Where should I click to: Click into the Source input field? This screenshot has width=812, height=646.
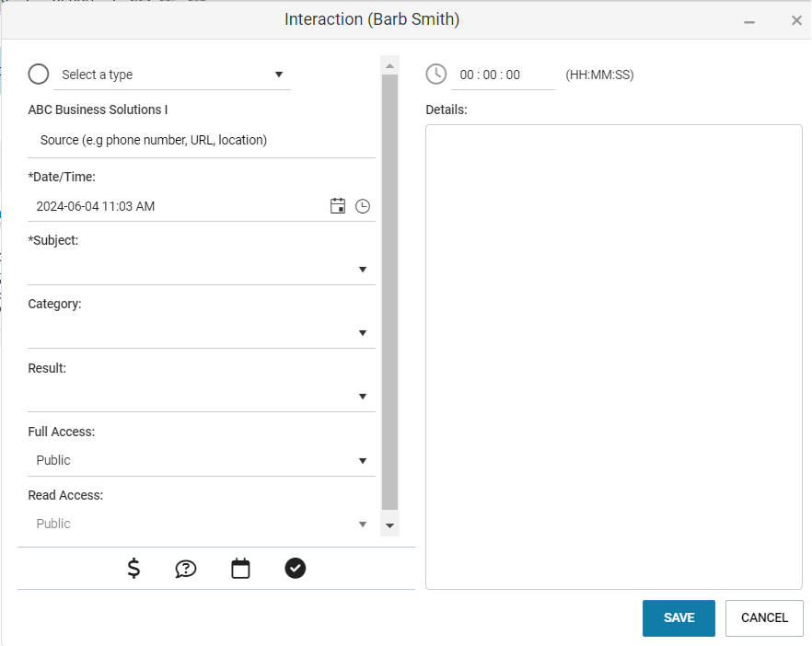coord(202,140)
